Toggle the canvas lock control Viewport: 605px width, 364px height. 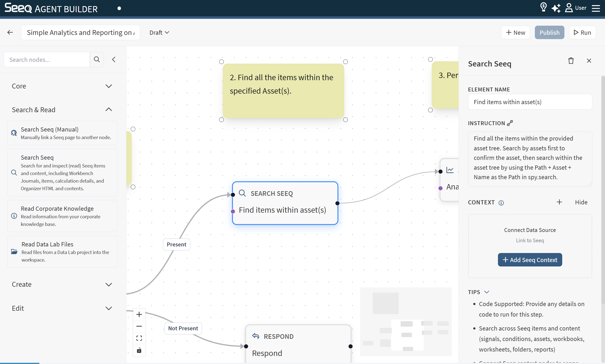point(139,350)
